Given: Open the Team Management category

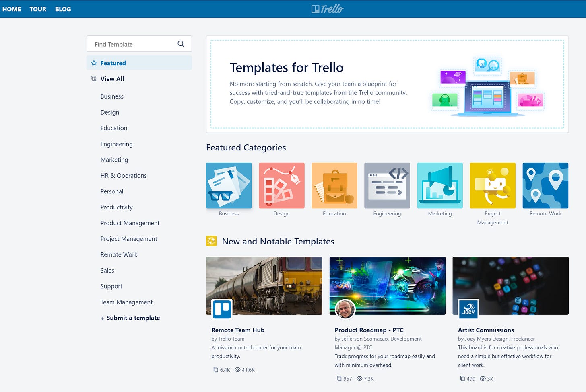Looking at the screenshot, I should [126, 302].
